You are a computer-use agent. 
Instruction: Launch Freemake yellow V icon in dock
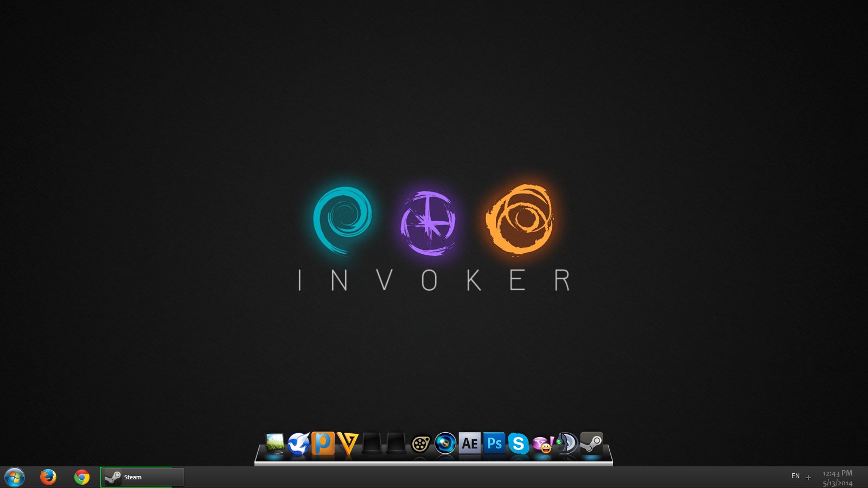[347, 444]
